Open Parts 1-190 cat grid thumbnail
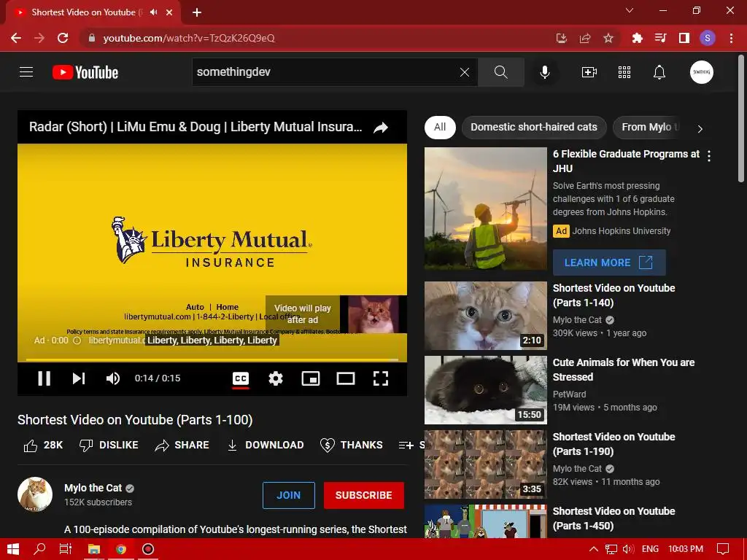 click(485, 464)
